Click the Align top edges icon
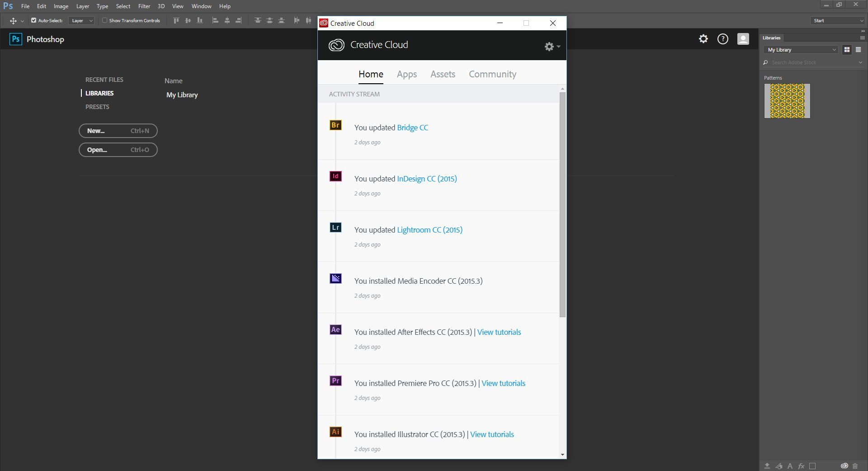Viewport: 868px width, 471px height. (x=176, y=20)
